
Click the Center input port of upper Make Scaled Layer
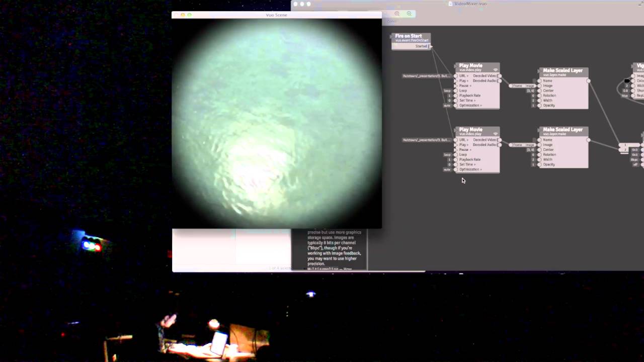click(x=539, y=90)
